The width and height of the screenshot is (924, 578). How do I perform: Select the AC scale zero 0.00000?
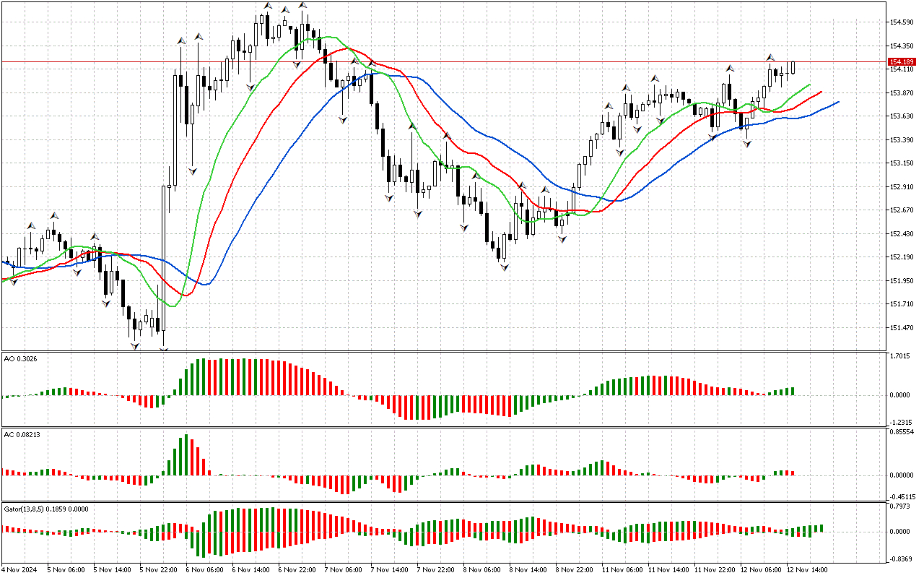click(x=903, y=475)
